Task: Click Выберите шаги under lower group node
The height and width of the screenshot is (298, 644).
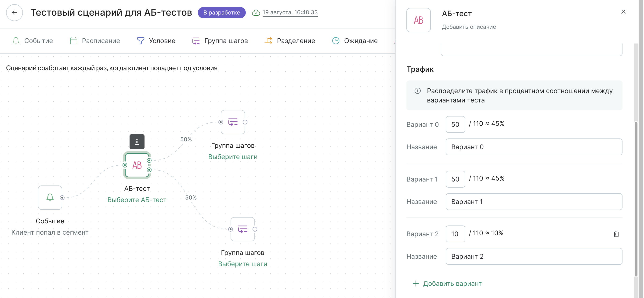Action: (242, 264)
